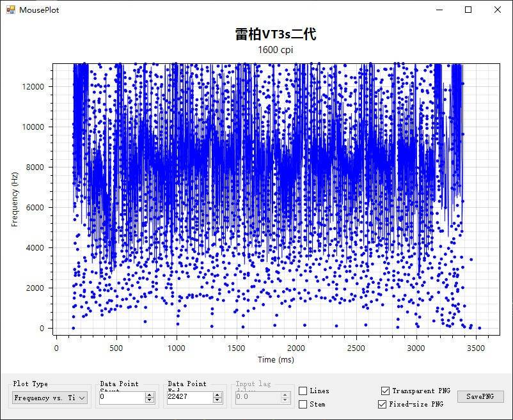The height and width of the screenshot is (420, 513).
Task: Open the Plot Type dropdown
Action: (x=50, y=398)
